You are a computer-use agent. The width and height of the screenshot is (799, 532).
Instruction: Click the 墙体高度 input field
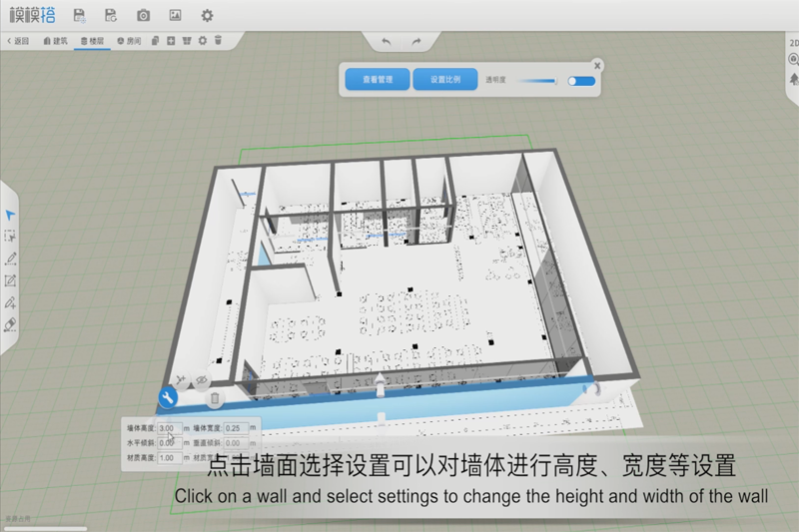point(169,428)
